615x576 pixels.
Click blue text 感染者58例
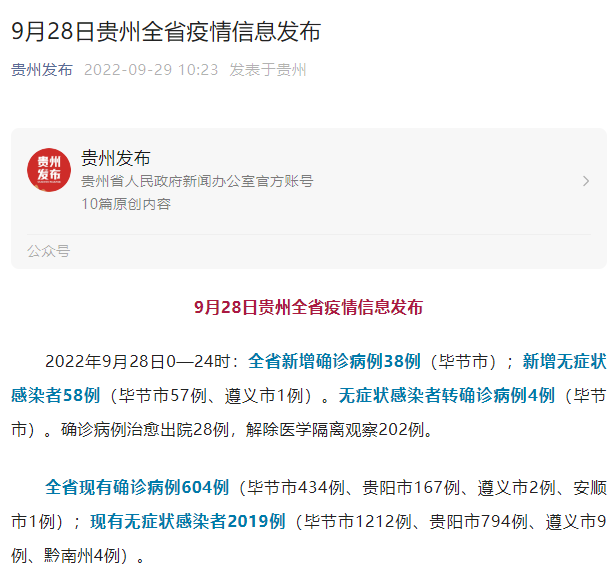[56, 395]
